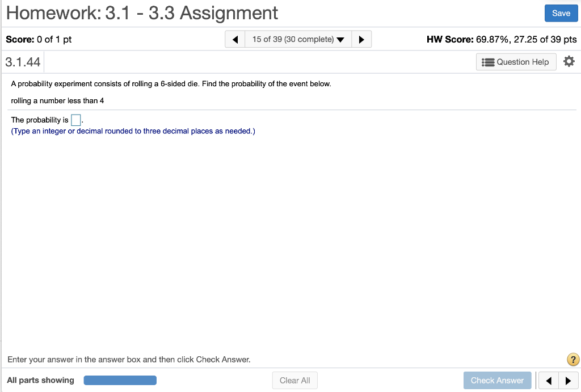Image resolution: width=581 pixels, height=392 pixels.
Task: Click the Save button
Action: (x=561, y=12)
